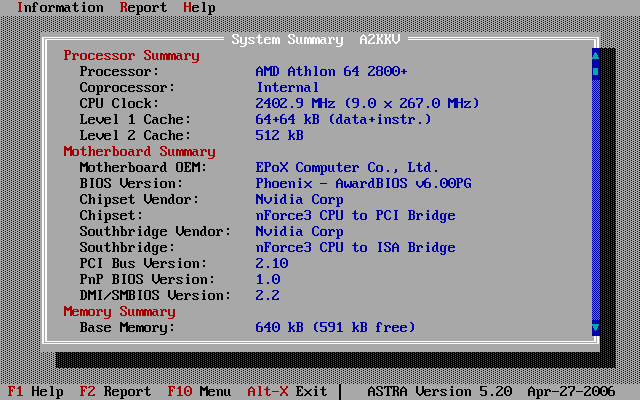
Task: Click the middle of the scrollbar track
Action: [x=596, y=192]
